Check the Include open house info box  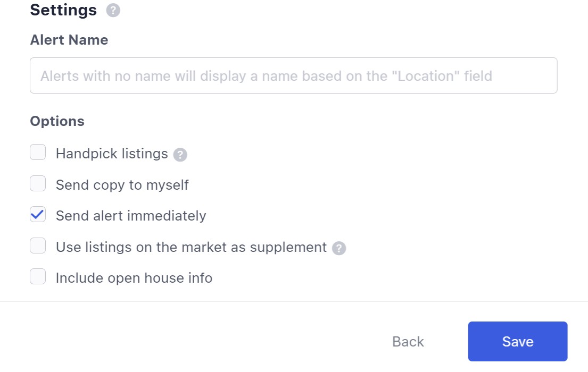[x=38, y=277]
